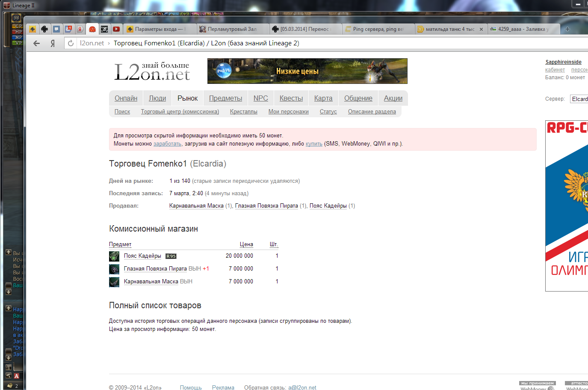Open the Сервер dropdown selector

(579, 99)
